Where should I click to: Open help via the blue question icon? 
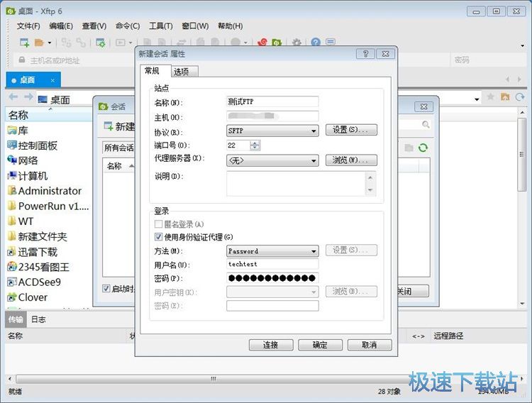pos(316,42)
